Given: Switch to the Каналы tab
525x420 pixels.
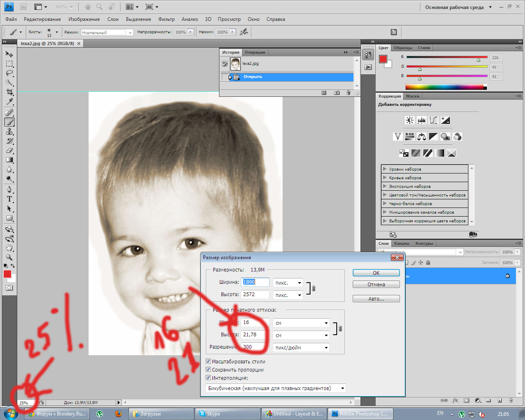Looking at the screenshot, I should point(402,243).
